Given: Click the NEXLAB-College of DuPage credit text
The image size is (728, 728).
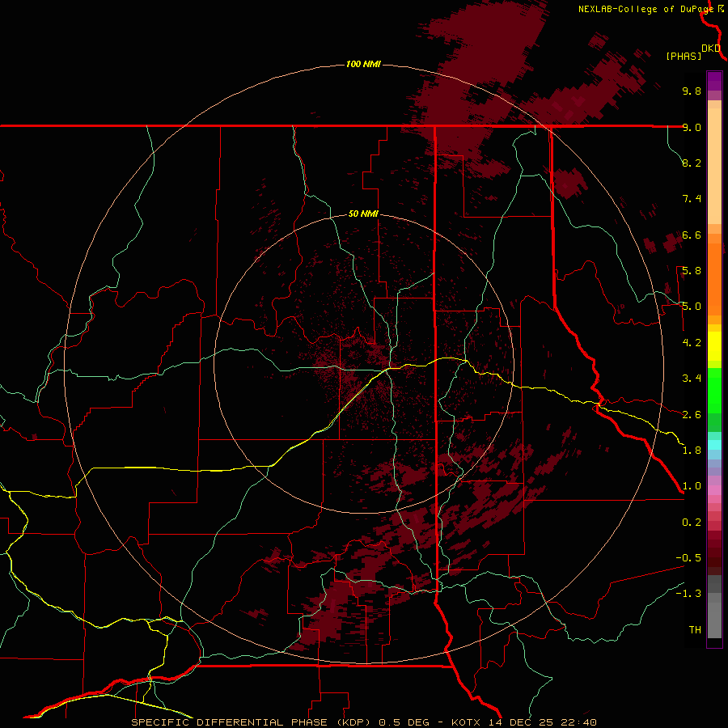Looking at the screenshot, I should tap(645, 9).
